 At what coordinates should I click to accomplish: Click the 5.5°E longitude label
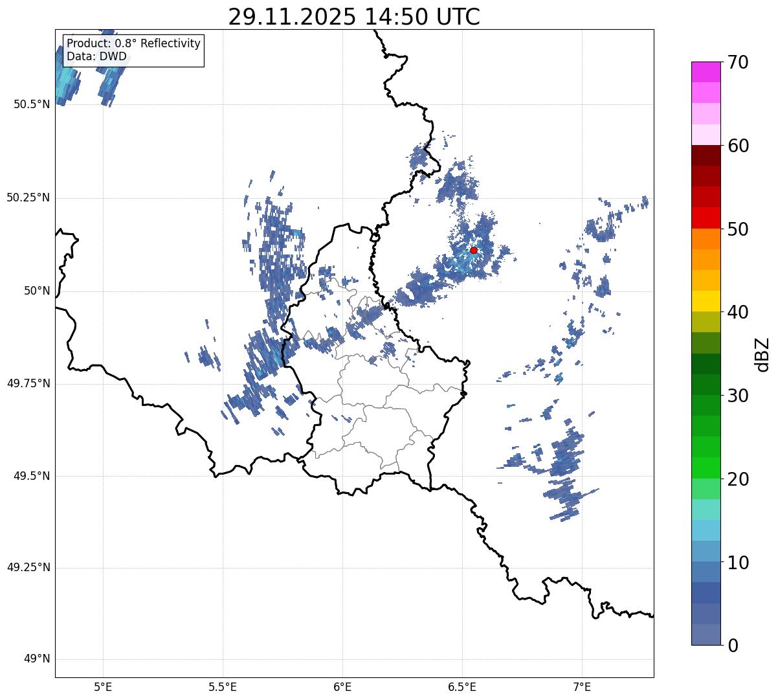[223, 687]
